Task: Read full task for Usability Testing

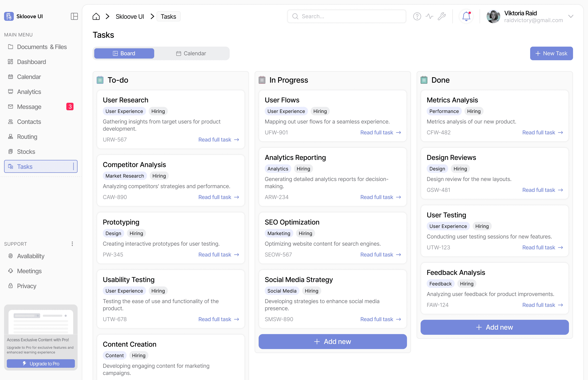Action: [x=219, y=319]
